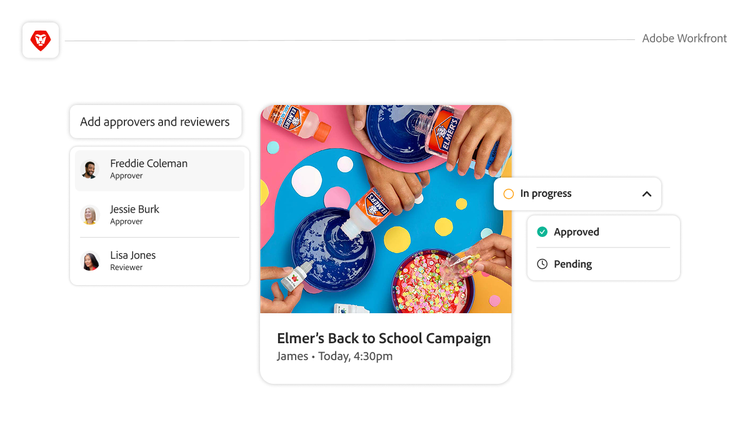The image size is (750, 422).
Task: Click Add approvers and reviewers field
Action: [155, 122]
